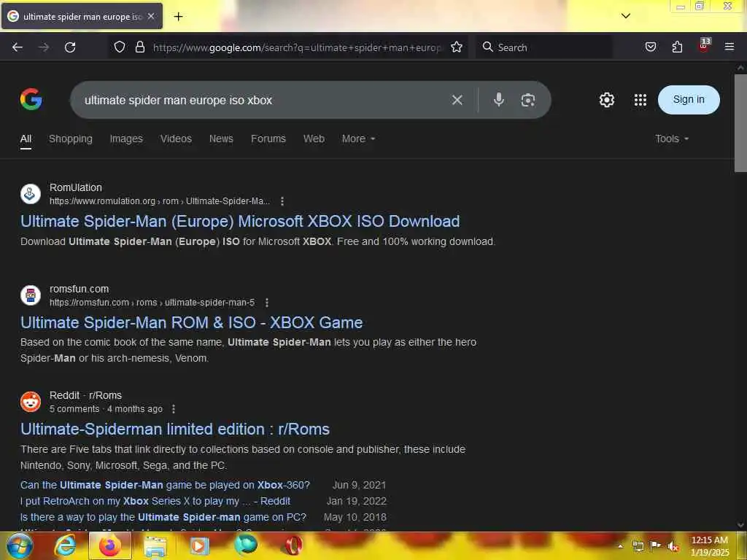Open options for the romsfun.com result

pos(267,303)
